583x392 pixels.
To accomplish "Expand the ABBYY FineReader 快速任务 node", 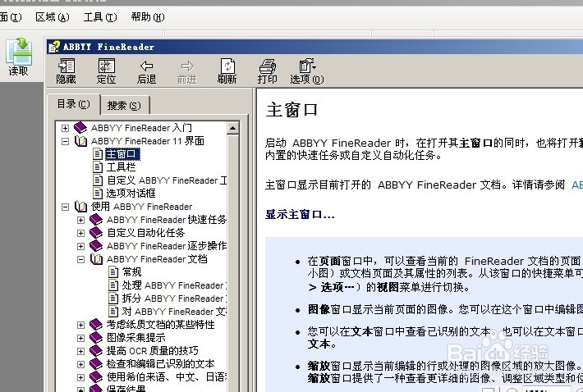I will point(80,220).
